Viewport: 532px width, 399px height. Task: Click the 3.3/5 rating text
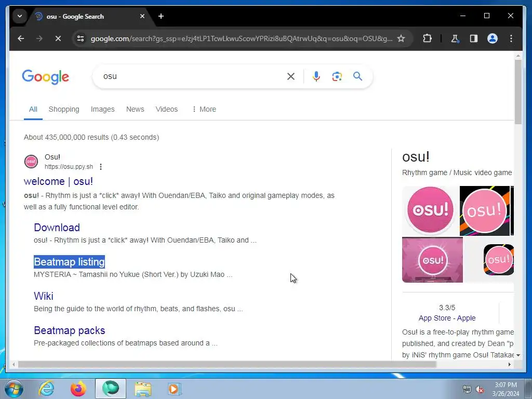pyautogui.click(x=447, y=308)
